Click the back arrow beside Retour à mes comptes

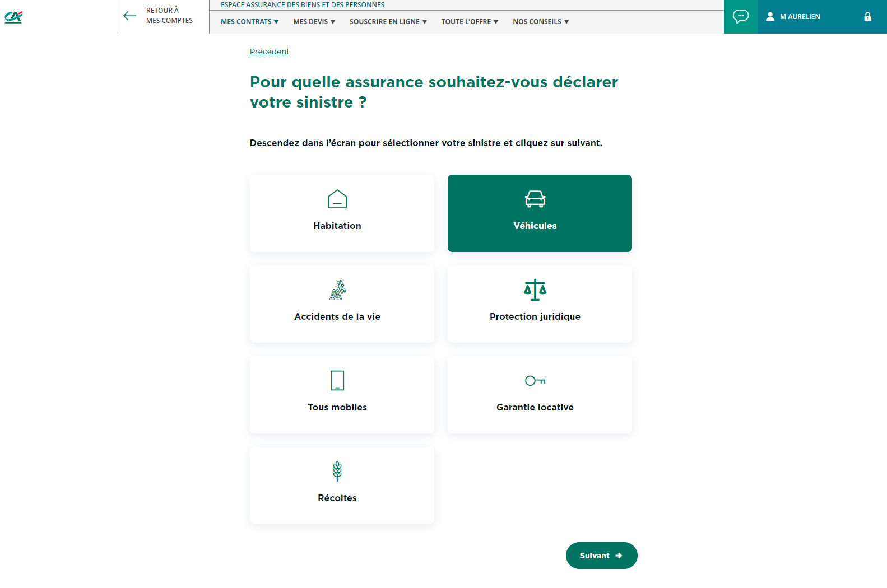tap(130, 16)
